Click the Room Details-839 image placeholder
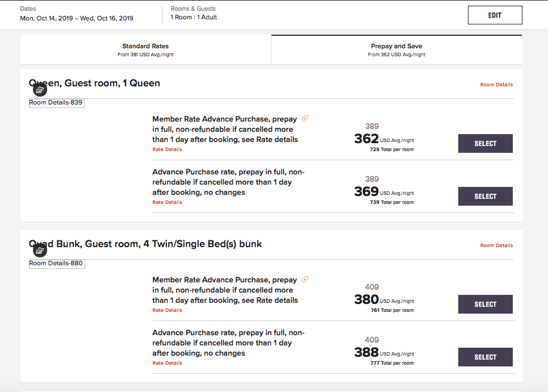548x392 pixels. (57, 103)
